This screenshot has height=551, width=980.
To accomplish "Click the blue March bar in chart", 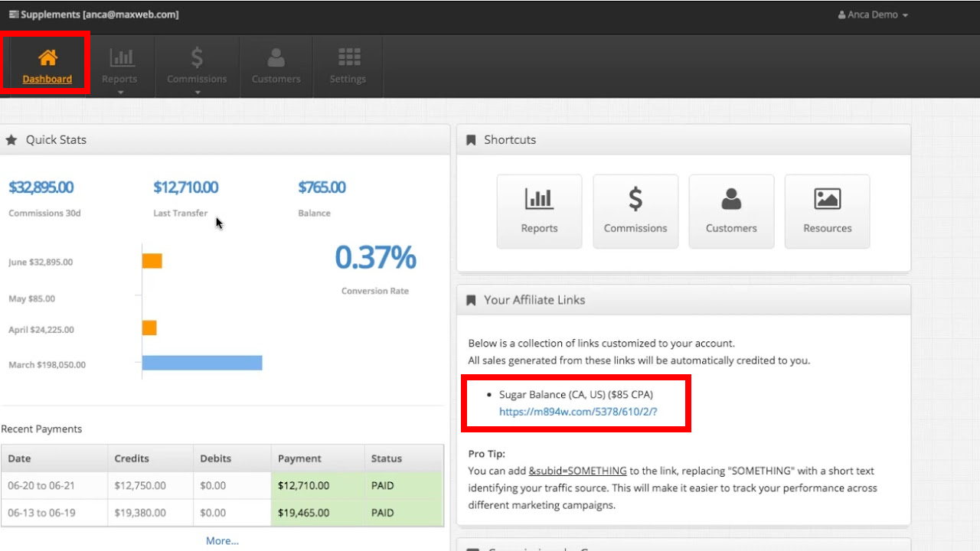I will (x=202, y=363).
